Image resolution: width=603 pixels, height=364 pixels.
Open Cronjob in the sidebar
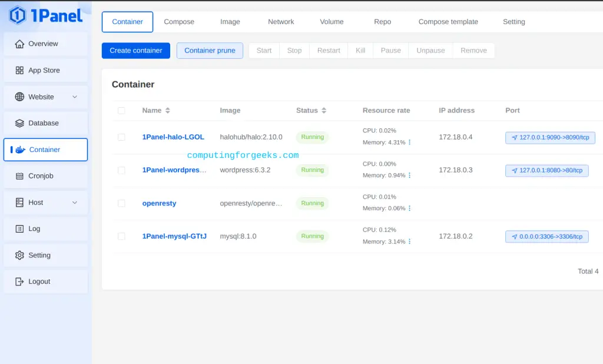[45, 176]
